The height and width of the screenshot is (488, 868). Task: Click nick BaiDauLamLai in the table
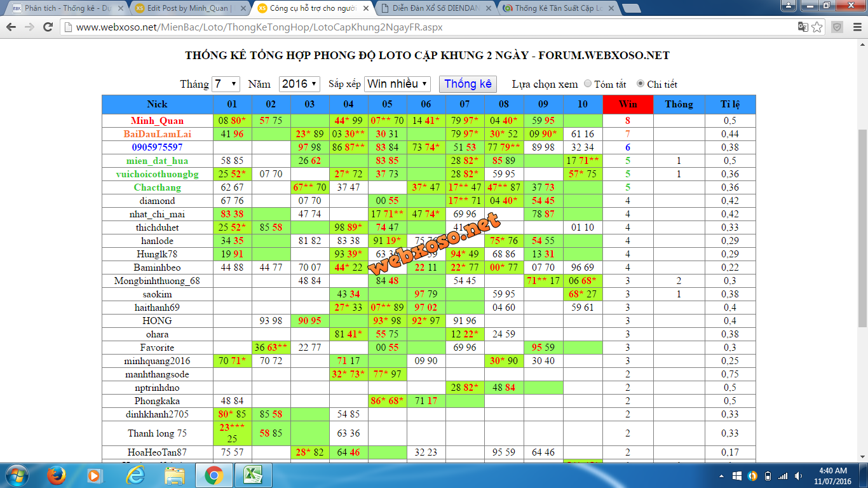point(157,134)
